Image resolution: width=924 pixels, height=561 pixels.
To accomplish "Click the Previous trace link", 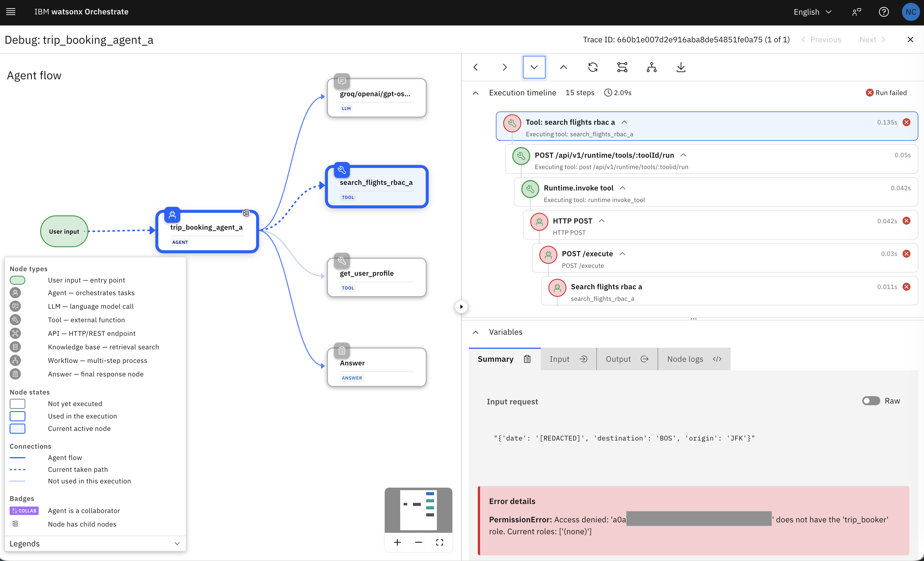I will tap(821, 40).
